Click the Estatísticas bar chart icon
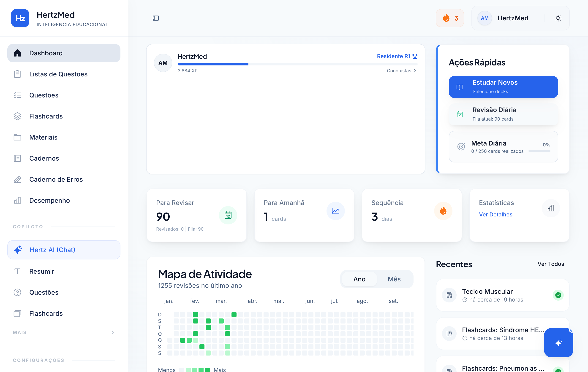The image size is (588, 372). [551, 208]
